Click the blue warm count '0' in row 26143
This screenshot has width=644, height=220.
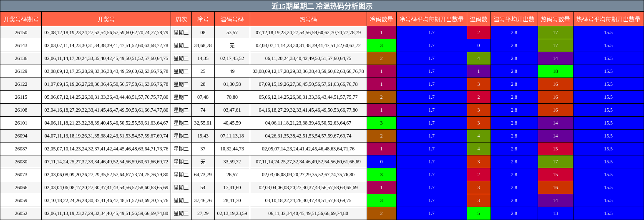tap(478, 45)
